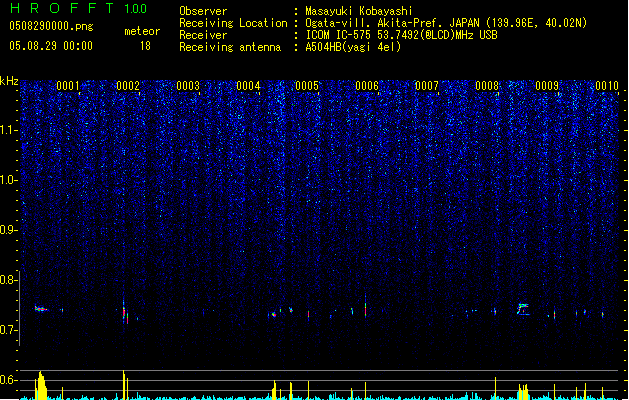Click the meteor count 18
The width and height of the screenshot is (629, 400).
145,46
